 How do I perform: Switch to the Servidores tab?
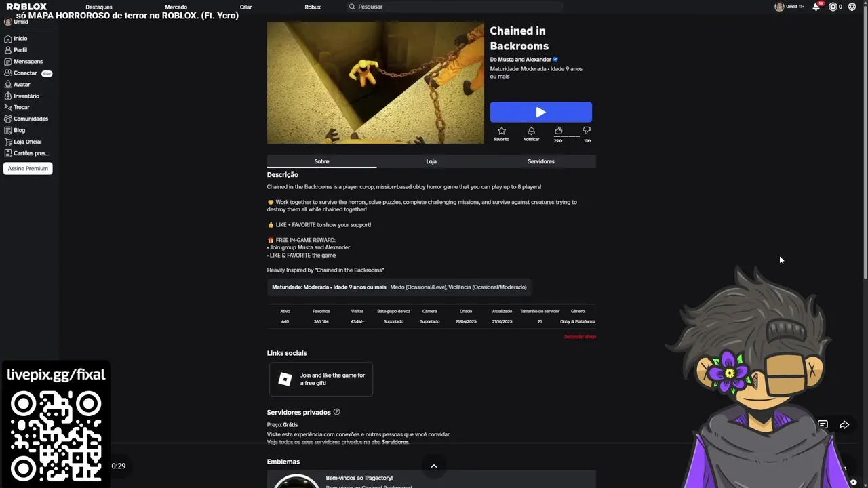(x=541, y=161)
